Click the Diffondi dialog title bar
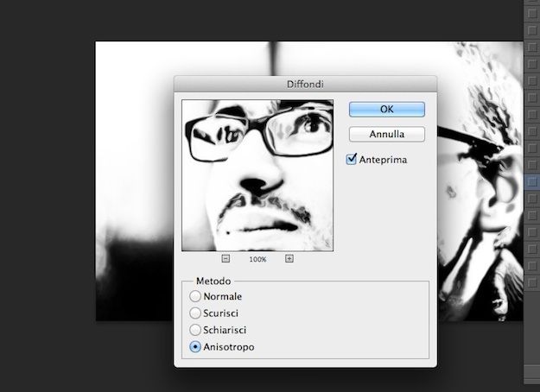Viewport: 540px width, 392px height. 306,84
